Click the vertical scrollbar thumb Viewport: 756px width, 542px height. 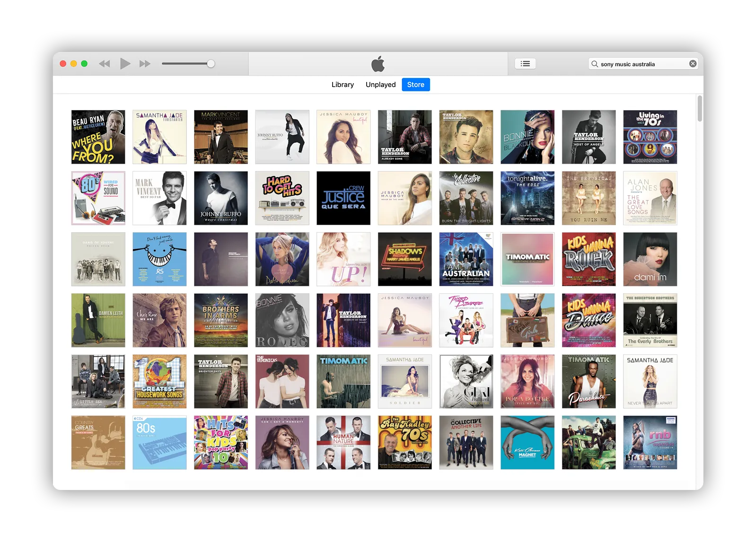(700, 109)
